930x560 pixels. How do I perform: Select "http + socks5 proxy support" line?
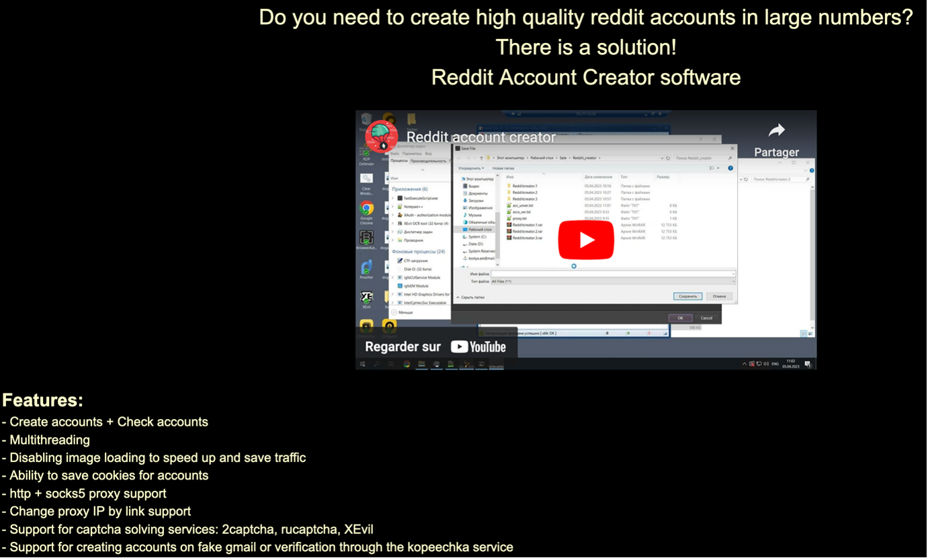coord(85,494)
